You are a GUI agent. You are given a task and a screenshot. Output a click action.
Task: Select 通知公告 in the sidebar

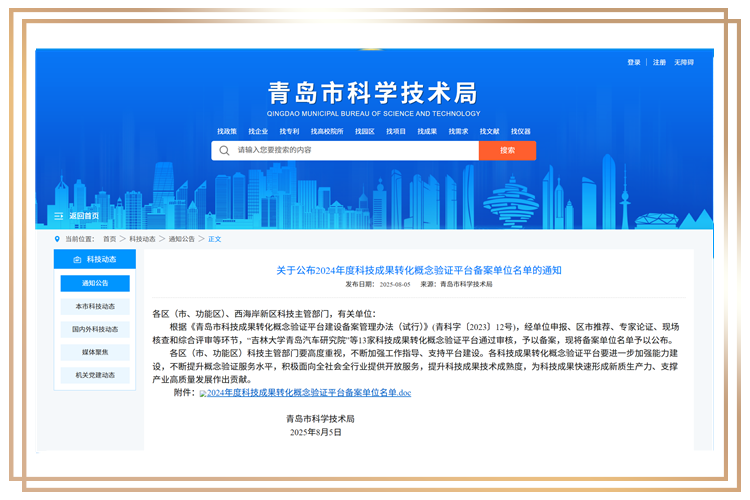pyautogui.click(x=95, y=283)
